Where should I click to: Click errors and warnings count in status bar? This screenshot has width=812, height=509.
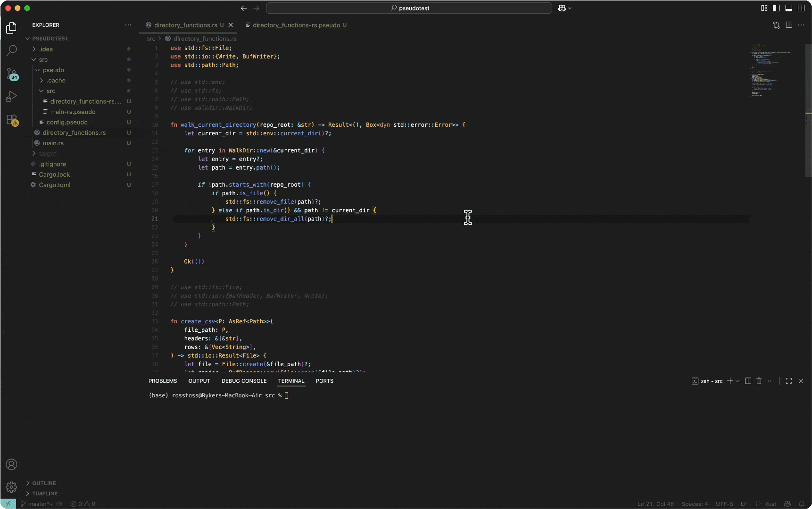[83, 504]
